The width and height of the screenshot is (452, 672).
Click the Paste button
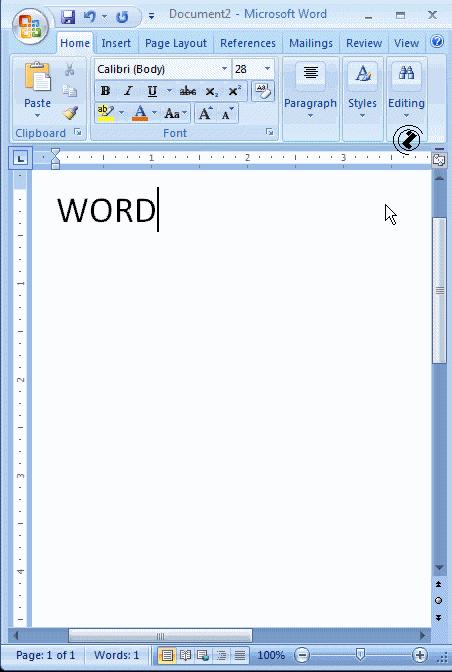click(37, 90)
